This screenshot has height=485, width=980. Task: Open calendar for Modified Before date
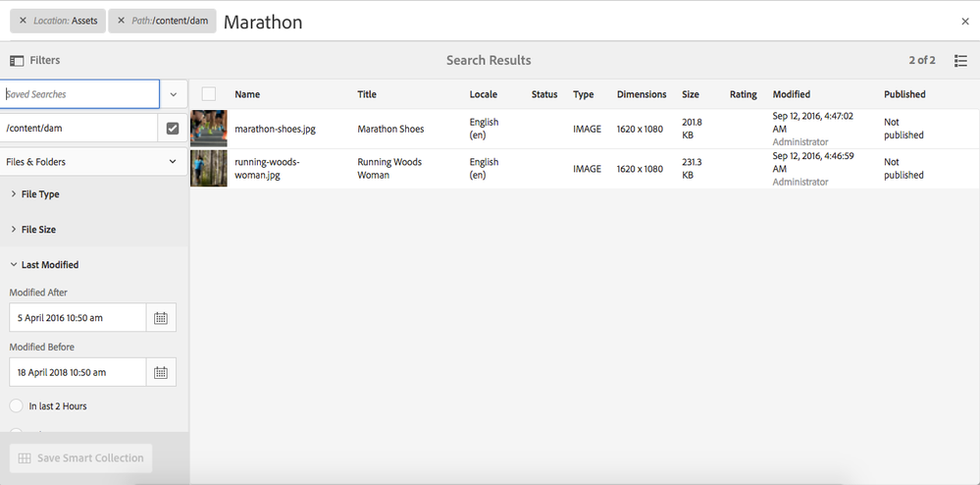[x=161, y=373]
